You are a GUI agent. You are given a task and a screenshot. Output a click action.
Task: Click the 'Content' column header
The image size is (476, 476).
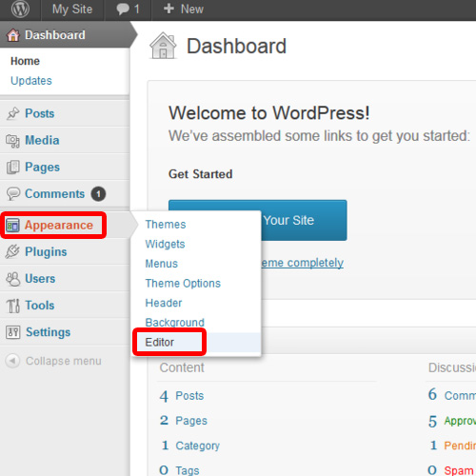pyautogui.click(x=182, y=367)
